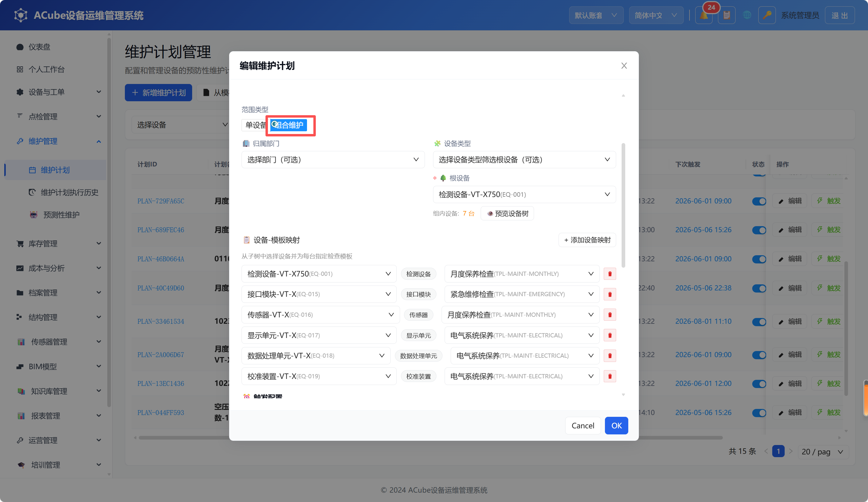Open the notification bell with 24 badge
Screen dimensions: 868x502
704,15
